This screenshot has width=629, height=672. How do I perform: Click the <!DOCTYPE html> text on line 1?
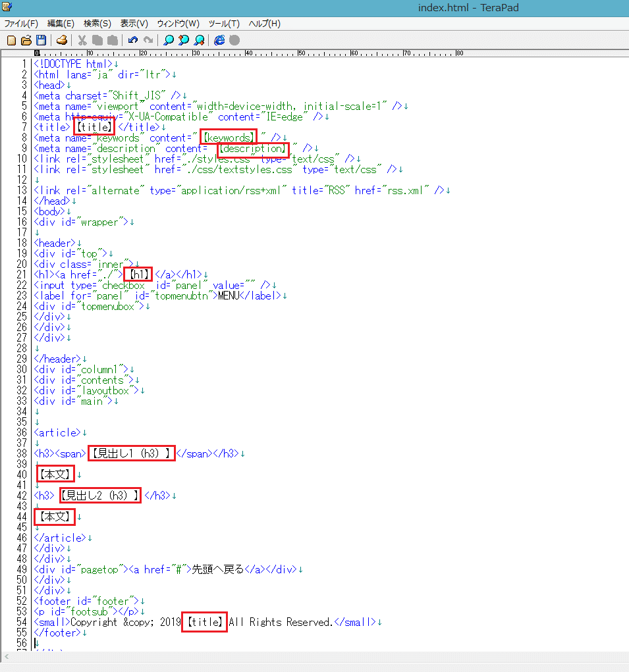pos(73,65)
